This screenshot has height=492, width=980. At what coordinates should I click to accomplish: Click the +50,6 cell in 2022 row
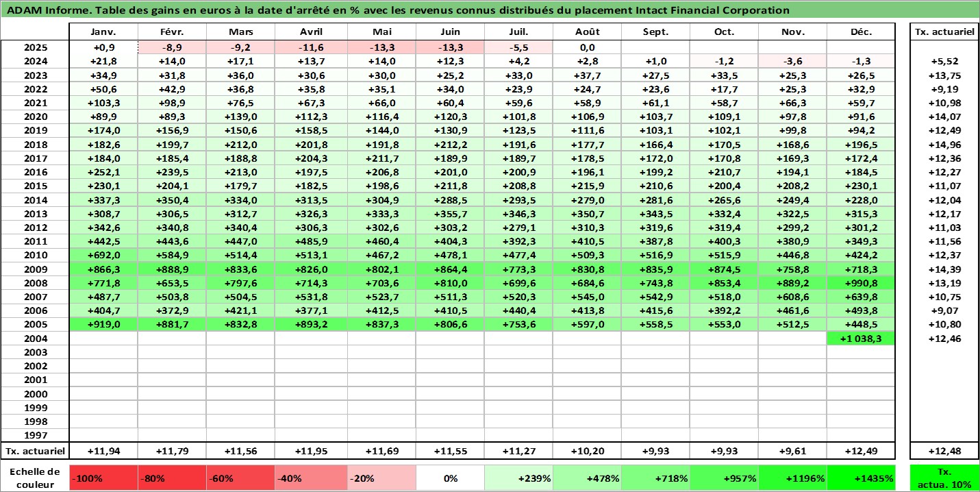(x=104, y=89)
